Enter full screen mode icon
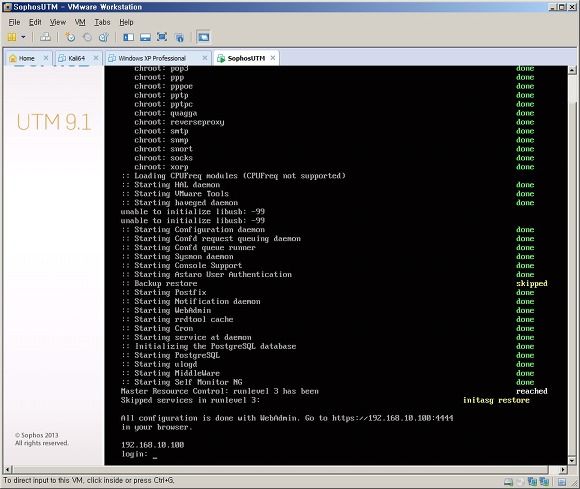 coord(162,37)
